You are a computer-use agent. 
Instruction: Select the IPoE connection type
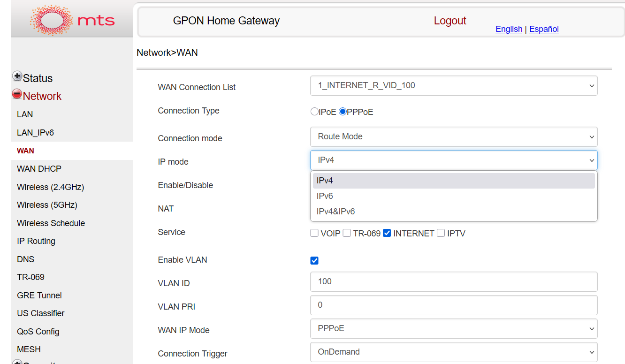tap(314, 112)
